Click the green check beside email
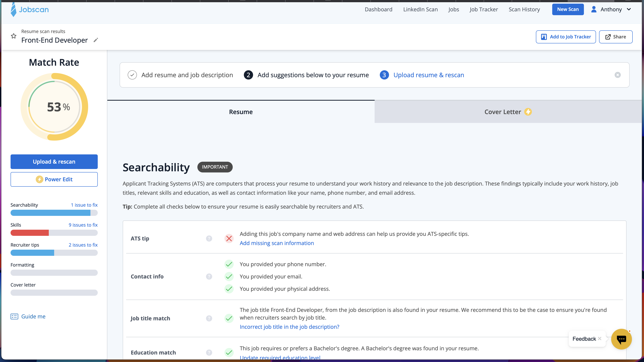The height and width of the screenshot is (362, 644). coord(229,277)
